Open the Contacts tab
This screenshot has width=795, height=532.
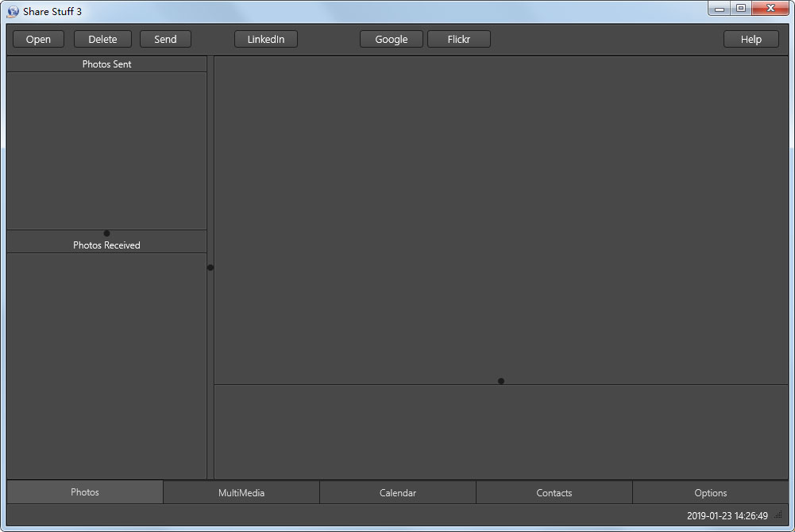(554, 493)
